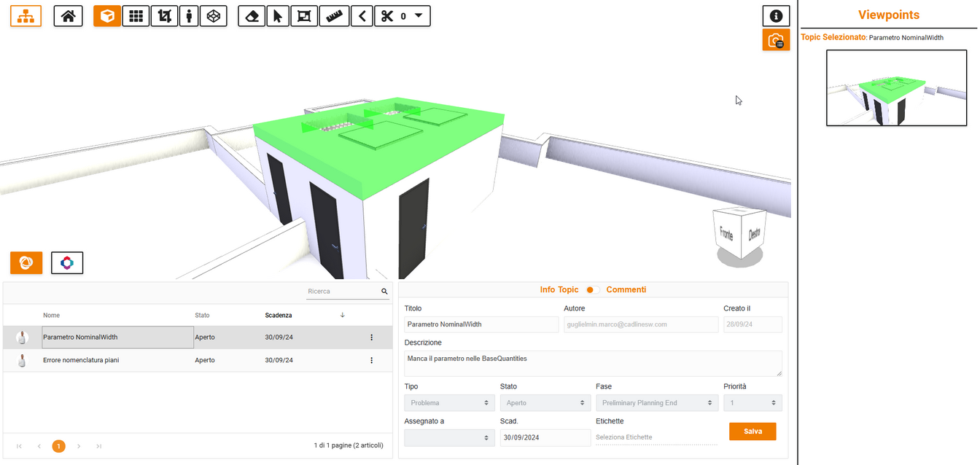Click the Ricerca search field
The width and height of the screenshot is (980, 465).
[343, 292]
